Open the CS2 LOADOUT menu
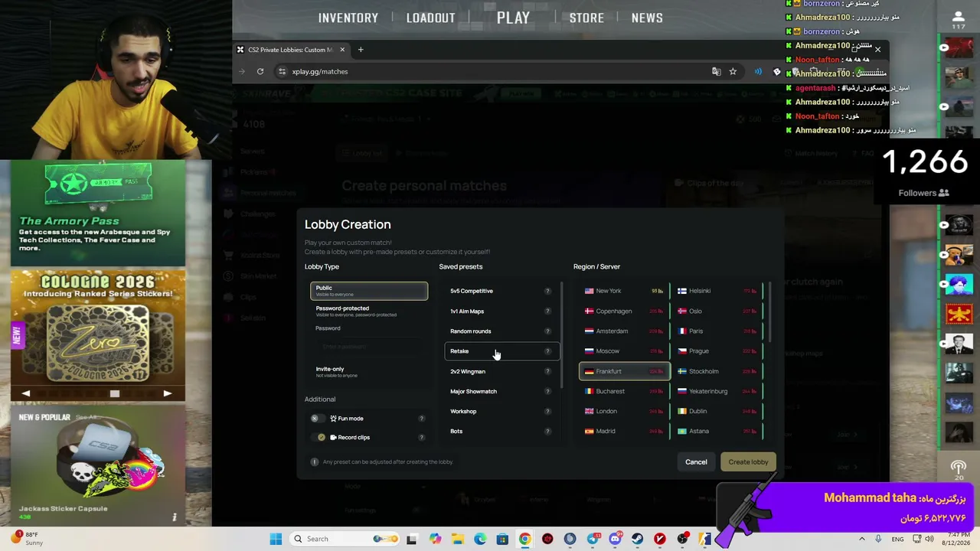This screenshot has height=551, width=980. pyautogui.click(x=430, y=18)
